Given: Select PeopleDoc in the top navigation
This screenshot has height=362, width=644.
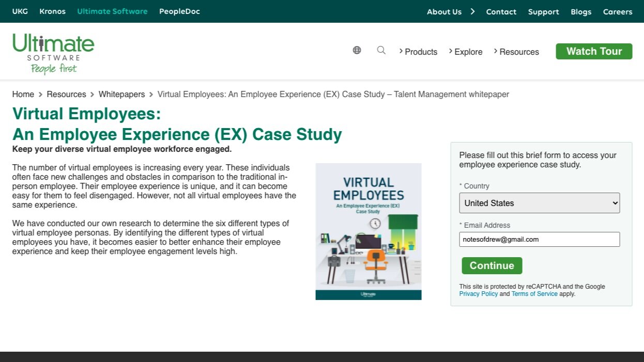Looking at the screenshot, I should click(179, 11).
